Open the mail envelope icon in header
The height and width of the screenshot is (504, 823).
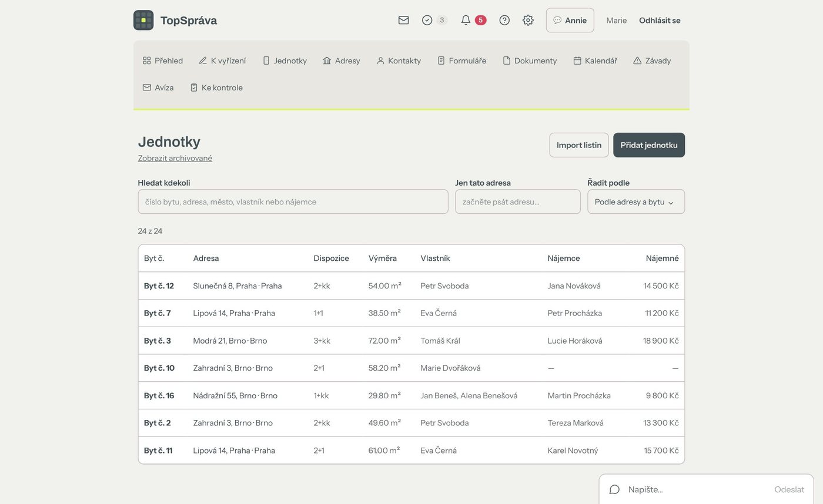[x=403, y=20]
